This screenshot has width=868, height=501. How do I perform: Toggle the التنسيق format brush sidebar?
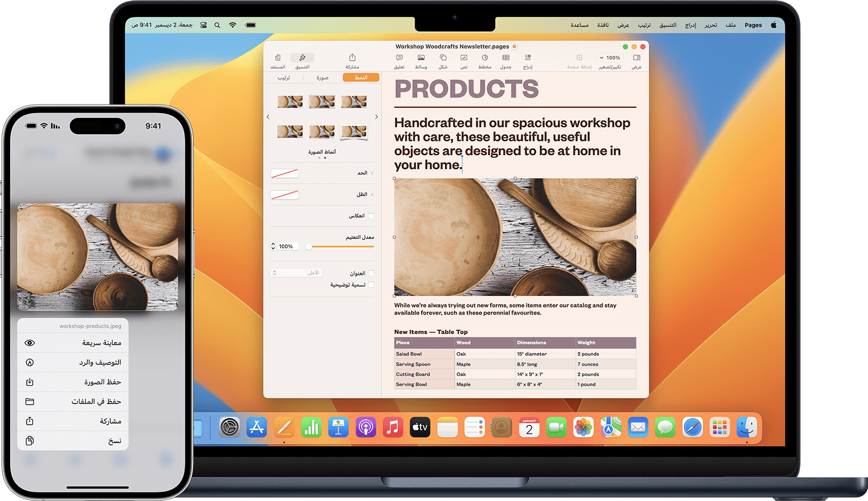(x=302, y=61)
